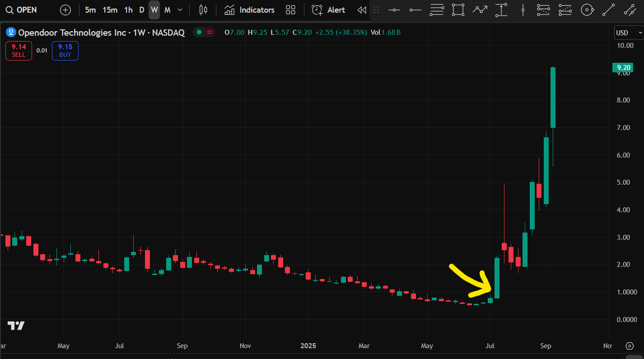Click the bar replay rewind icon
Viewport: 644px width, 359px height.
pyautogui.click(x=362, y=10)
